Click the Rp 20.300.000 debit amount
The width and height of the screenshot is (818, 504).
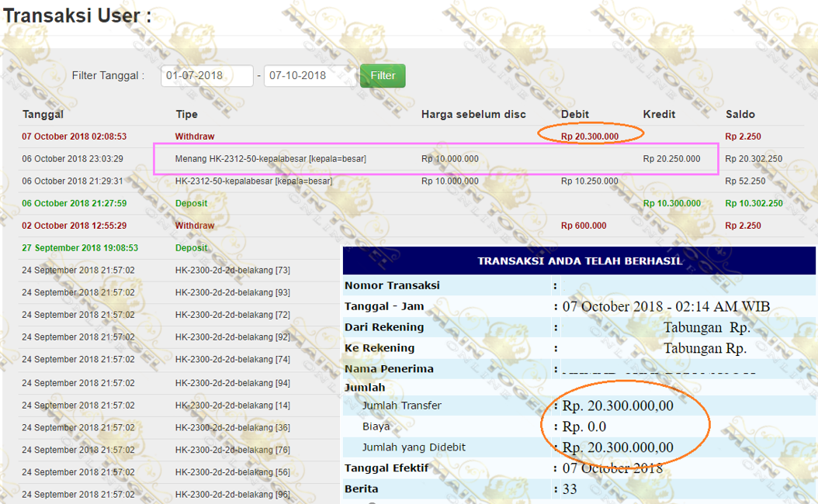pos(590,136)
